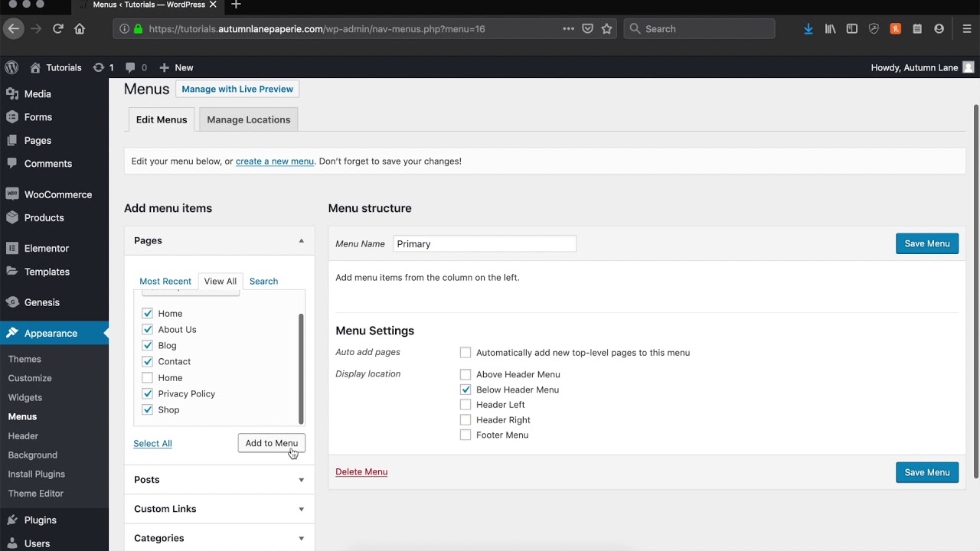Image resolution: width=980 pixels, height=551 pixels.
Task: Uncheck the About Us page checkbox
Action: (x=147, y=329)
